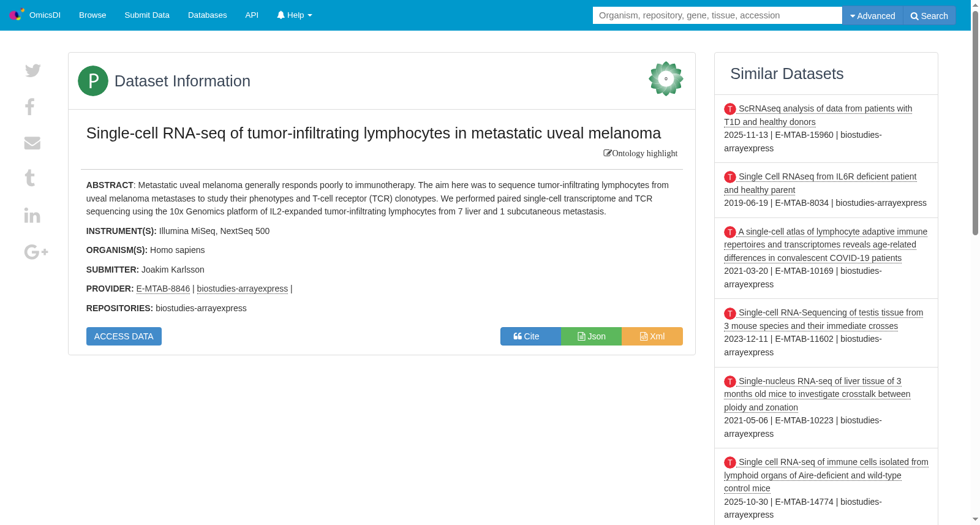980x525 pixels.
Task: Toggle Ontology highlight
Action: click(x=641, y=153)
